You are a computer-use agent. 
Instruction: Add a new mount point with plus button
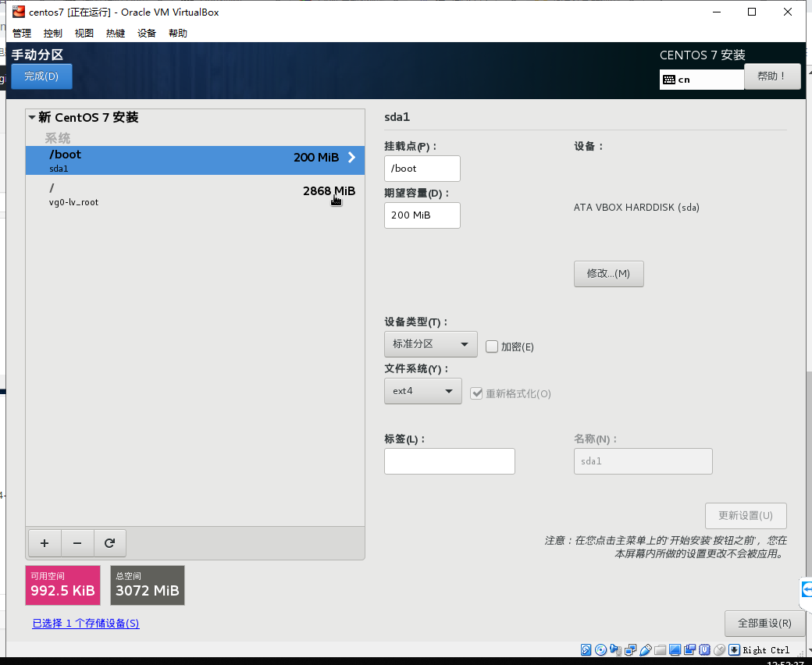[x=45, y=543]
